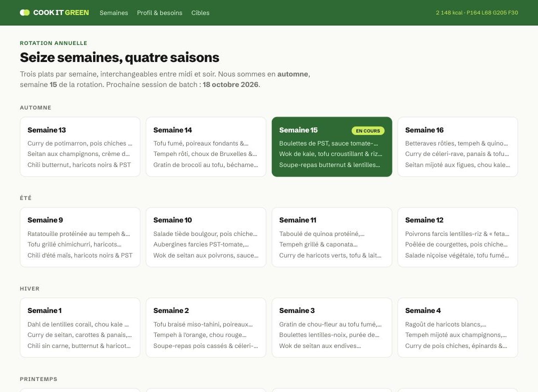Click the AUTOMNE section label

[x=36, y=107]
